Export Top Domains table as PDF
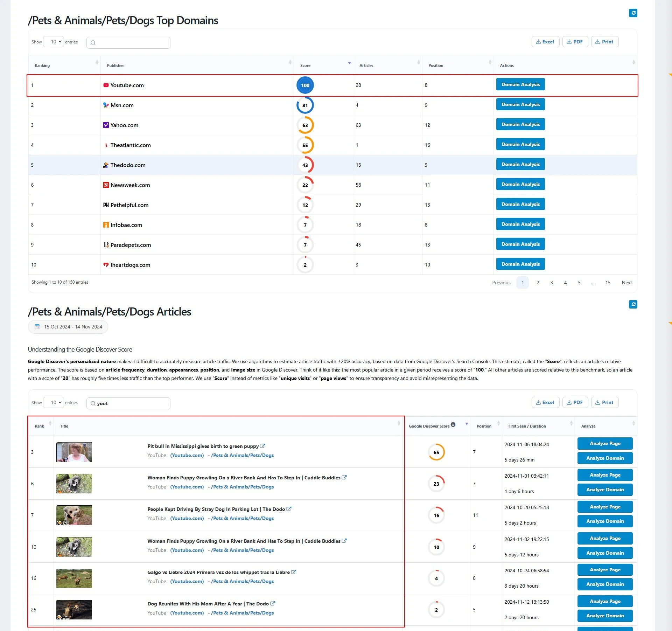 click(x=575, y=42)
